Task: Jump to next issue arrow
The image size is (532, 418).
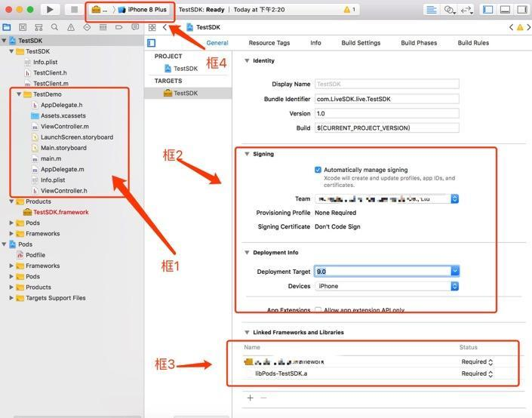Action: [529, 27]
